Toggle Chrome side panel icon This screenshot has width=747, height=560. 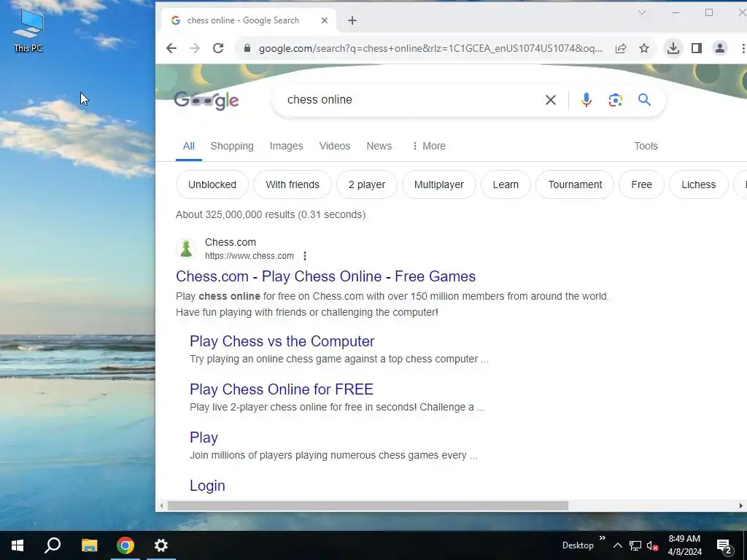pos(697,48)
